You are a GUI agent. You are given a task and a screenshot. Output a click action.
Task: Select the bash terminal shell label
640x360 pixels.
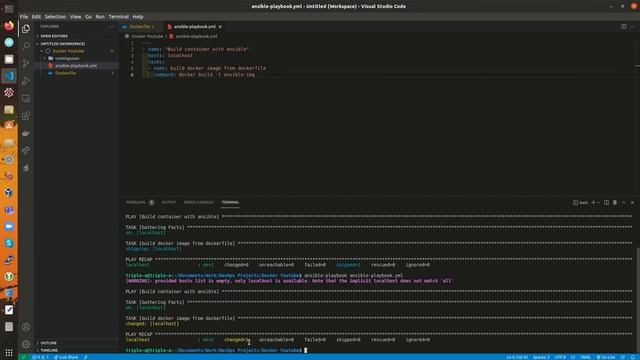point(580,202)
